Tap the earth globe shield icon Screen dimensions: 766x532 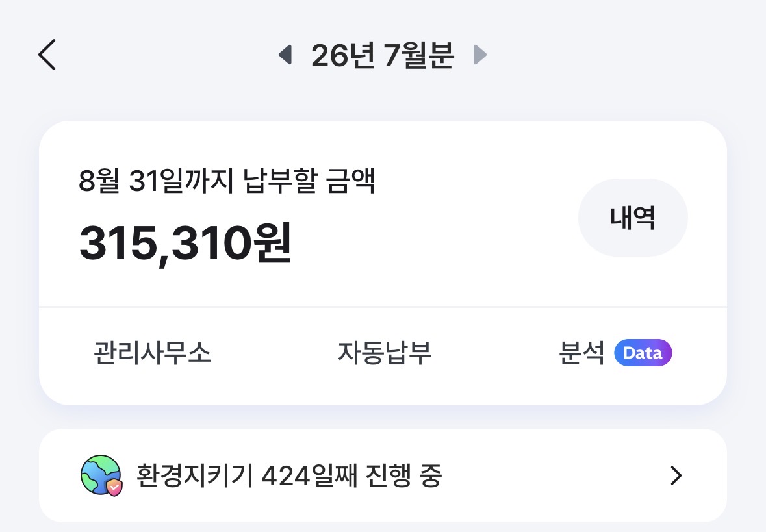(101, 475)
